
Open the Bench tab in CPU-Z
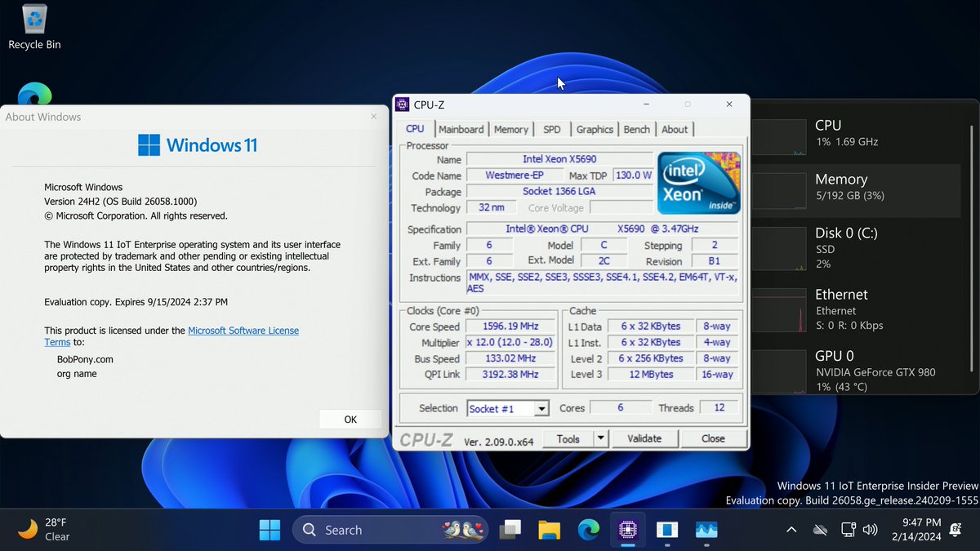click(x=636, y=129)
